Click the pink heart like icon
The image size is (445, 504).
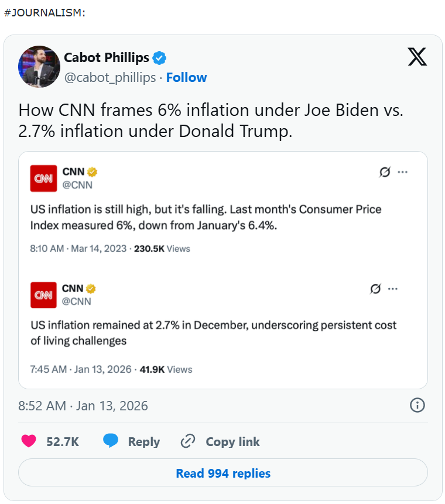[x=29, y=441]
